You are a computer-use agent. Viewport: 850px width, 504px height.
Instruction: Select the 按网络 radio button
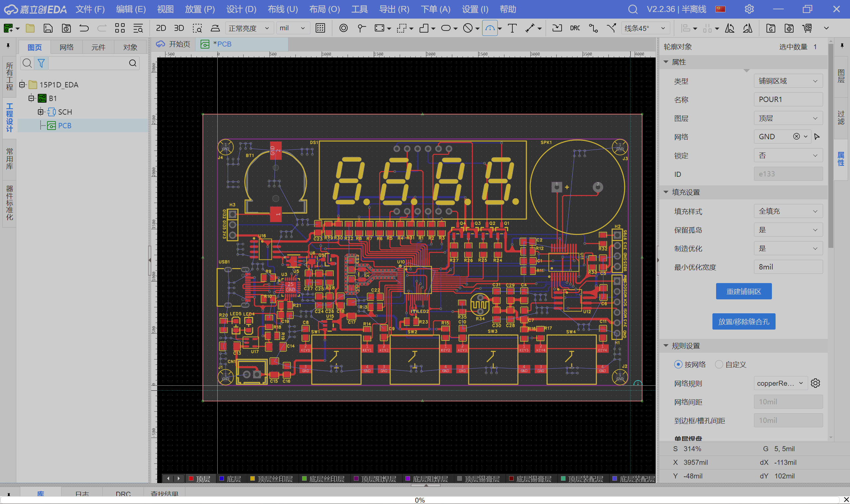[x=678, y=364]
